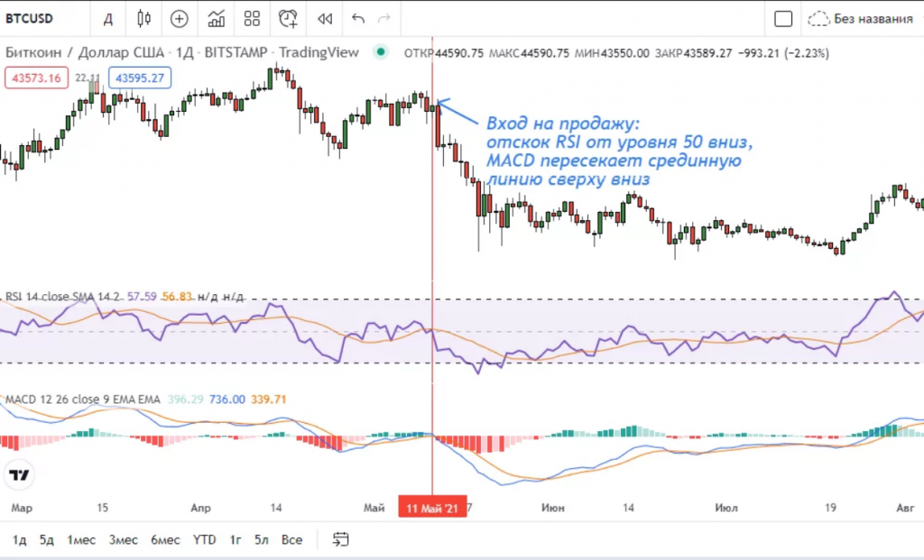Screen dimensions: 924x560
Task: Click the RSI SMA value 56.83
Action: pyautogui.click(x=177, y=296)
